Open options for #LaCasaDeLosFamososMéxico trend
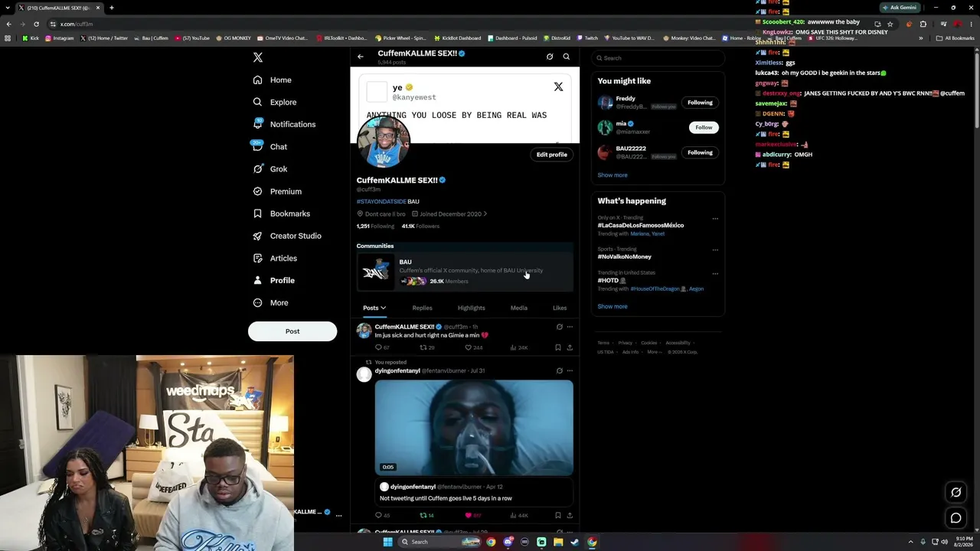Image resolution: width=980 pixels, height=551 pixels. point(715,219)
